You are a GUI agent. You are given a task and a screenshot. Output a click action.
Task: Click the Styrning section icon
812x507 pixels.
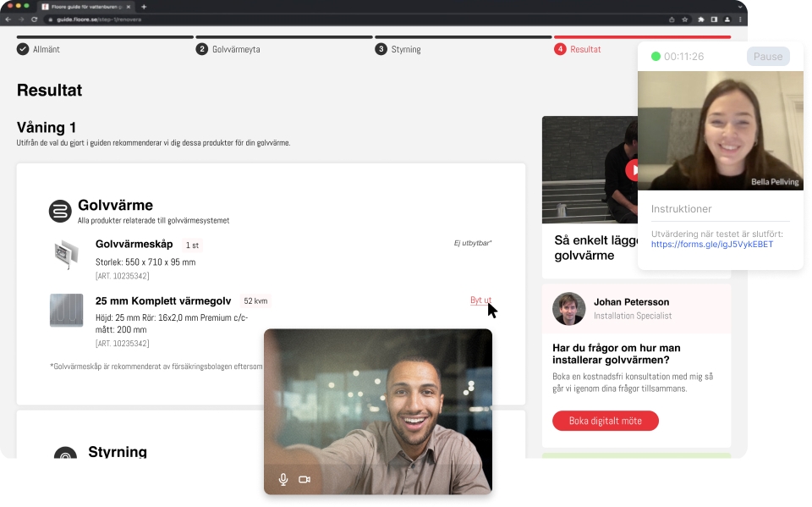point(65,453)
